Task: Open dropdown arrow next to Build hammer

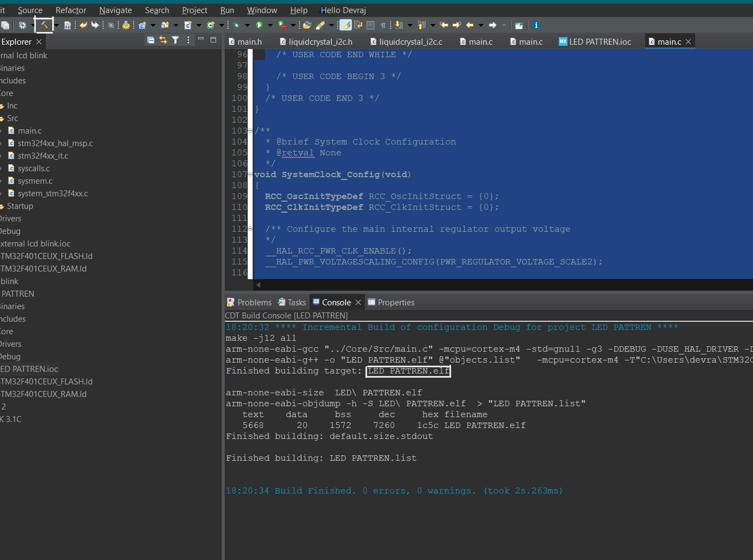Action: coord(56,25)
